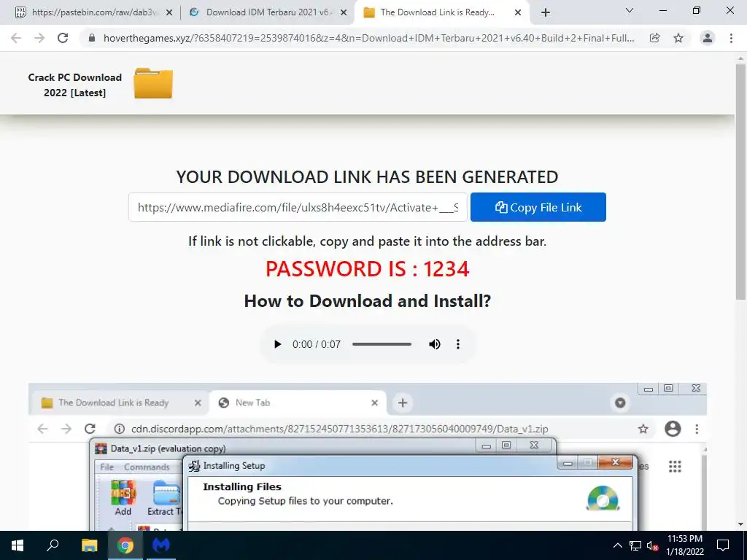Screen dimensions: 747x560
Task: Open Windows taskbar search
Action: tap(53, 545)
